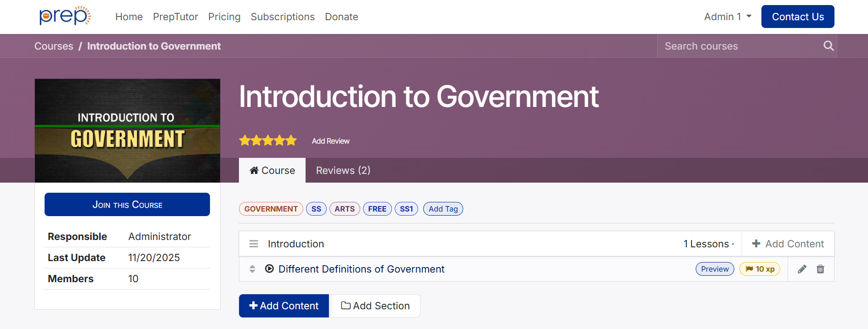Click the SS1 tag

[406, 209]
